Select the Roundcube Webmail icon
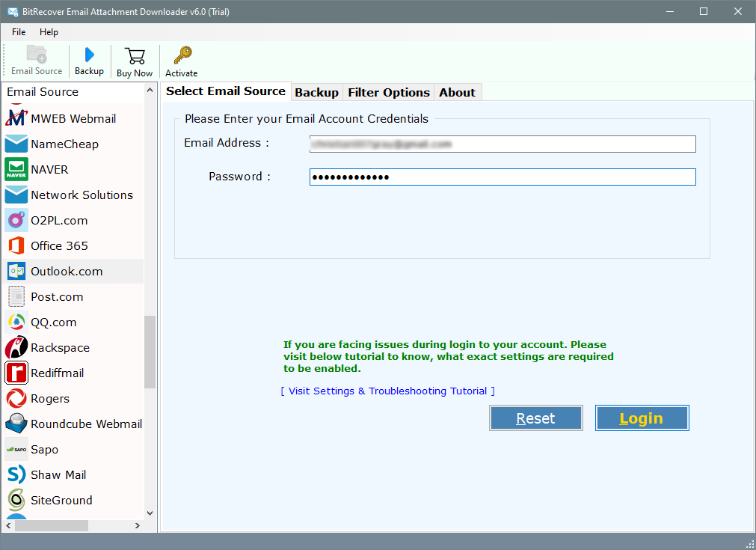This screenshot has width=756, height=550. [16, 424]
